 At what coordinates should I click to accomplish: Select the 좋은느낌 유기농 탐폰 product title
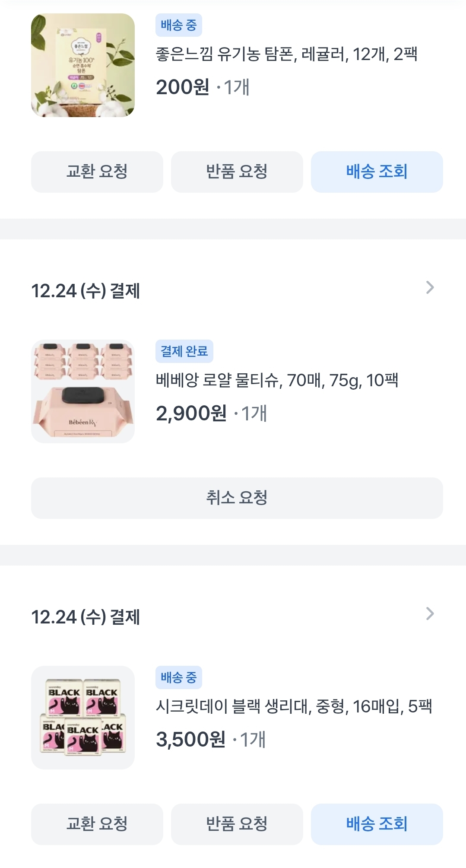click(286, 54)
